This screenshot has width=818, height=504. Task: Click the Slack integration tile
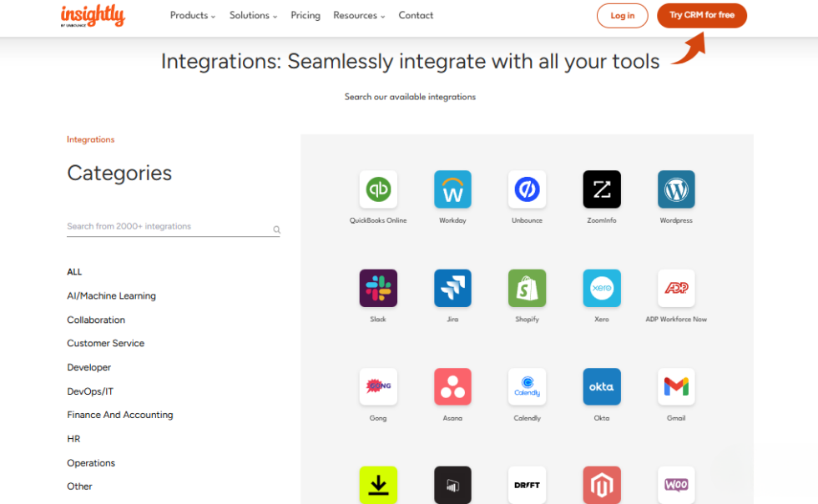point(378,288)
